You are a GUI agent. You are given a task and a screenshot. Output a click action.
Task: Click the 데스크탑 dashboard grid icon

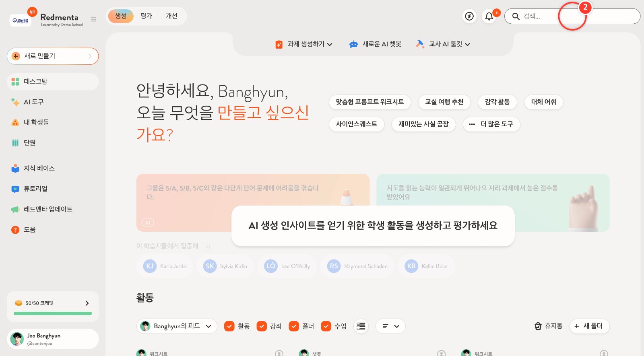(15, 82)
